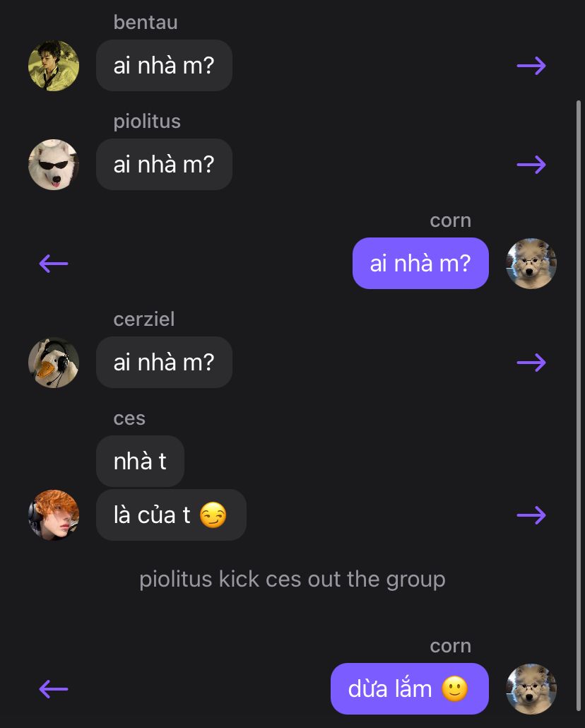Select the purple 'dừa lắm' bubble
Viewport: 585px width, 728px height.
click(409, 689)
